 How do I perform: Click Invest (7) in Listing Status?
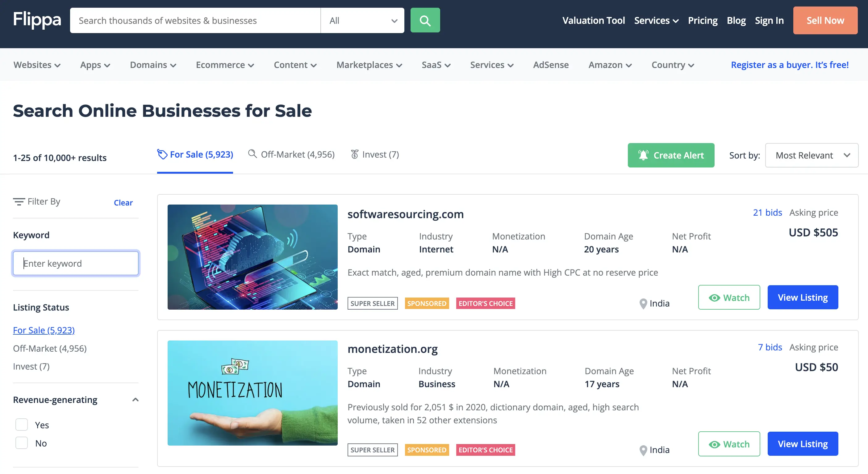coord(31,366)
